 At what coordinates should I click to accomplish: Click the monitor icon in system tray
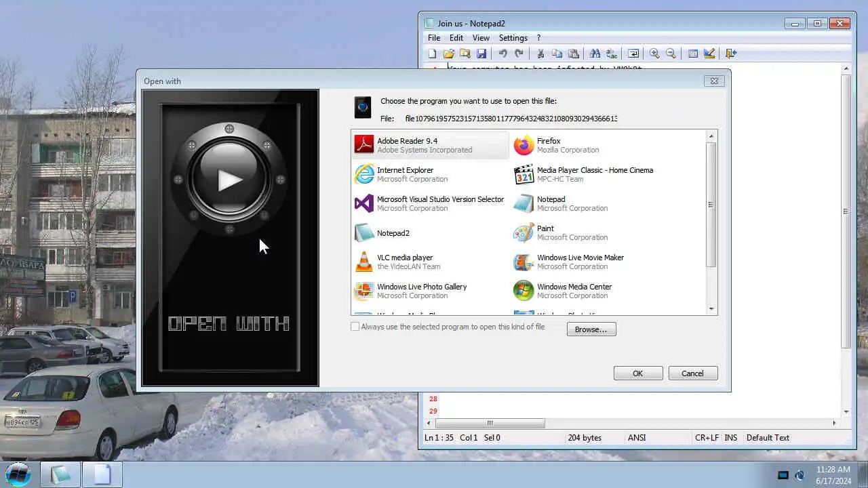tap(783, 475)
